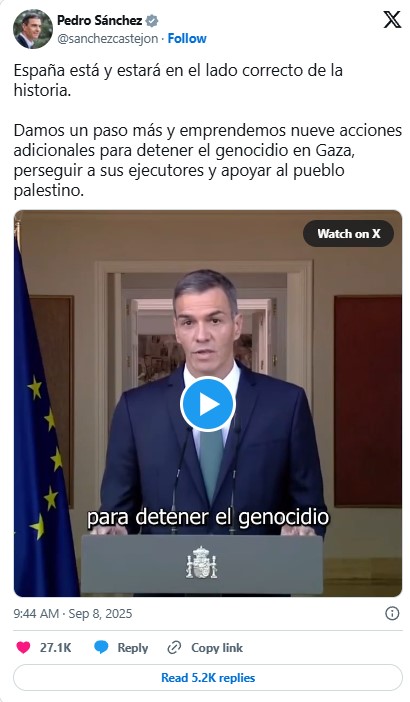Click the chain link icon

(x=174, y=647)
